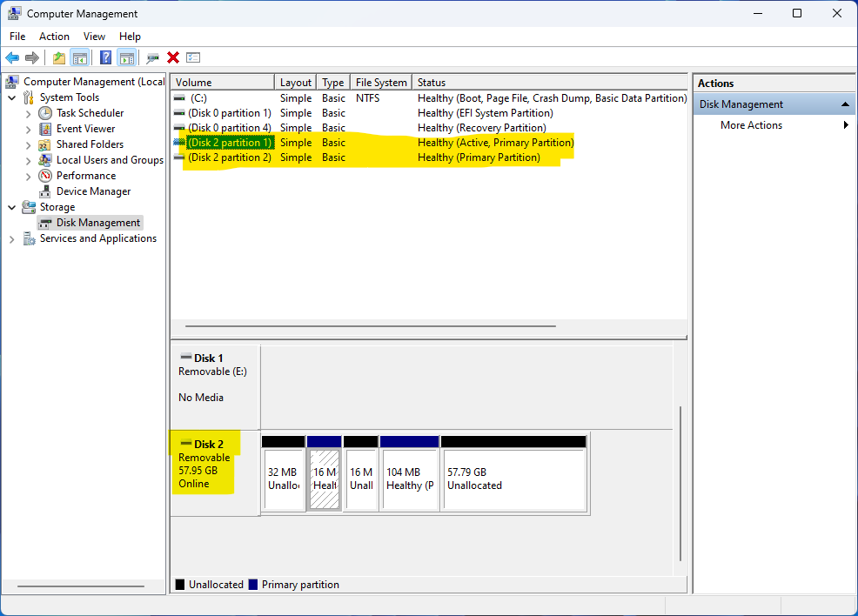Collapse the Storage tree node
The image size is (858, 616).
[x=11, y=206]
